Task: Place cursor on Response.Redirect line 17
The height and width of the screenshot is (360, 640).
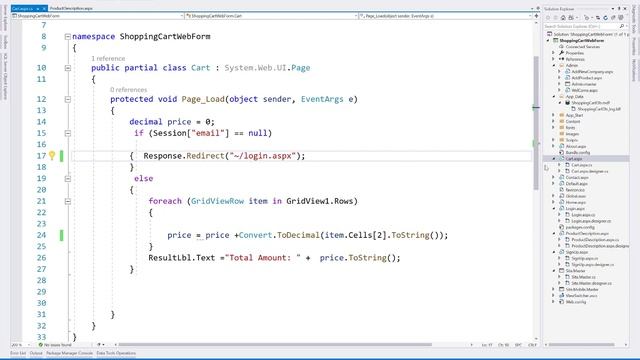Action: [x=224, y=156]
